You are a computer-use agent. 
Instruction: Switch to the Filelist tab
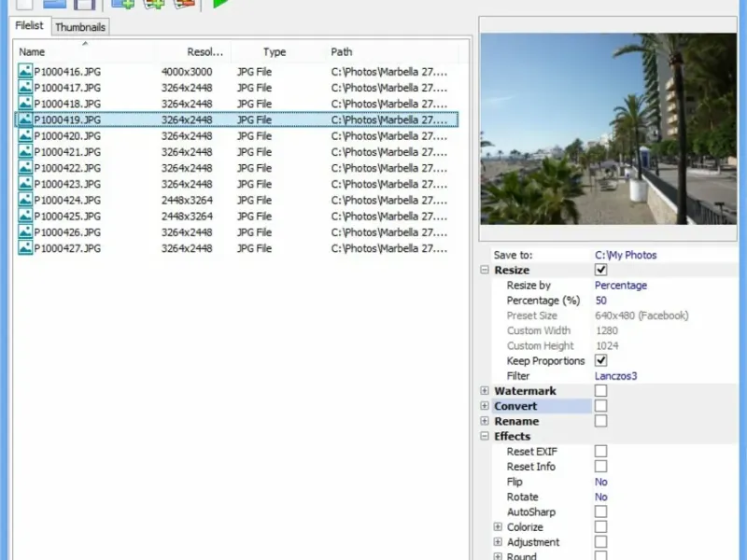(29, 25)
